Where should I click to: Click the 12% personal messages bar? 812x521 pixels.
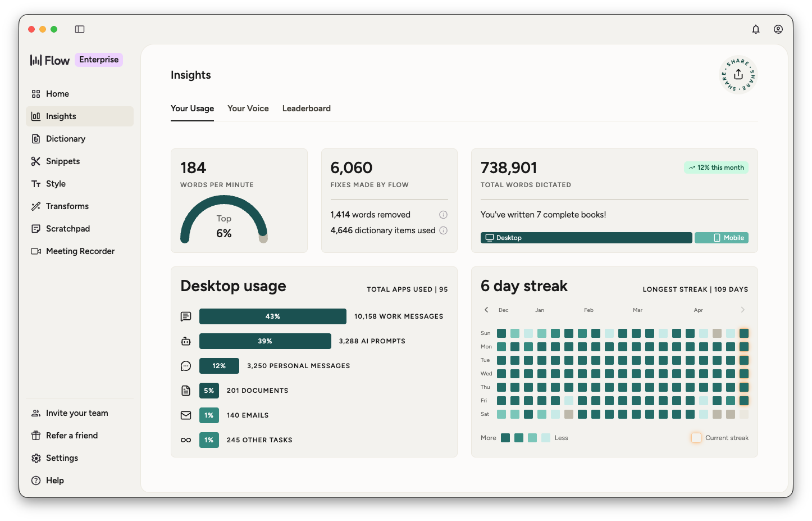point(219,366)
